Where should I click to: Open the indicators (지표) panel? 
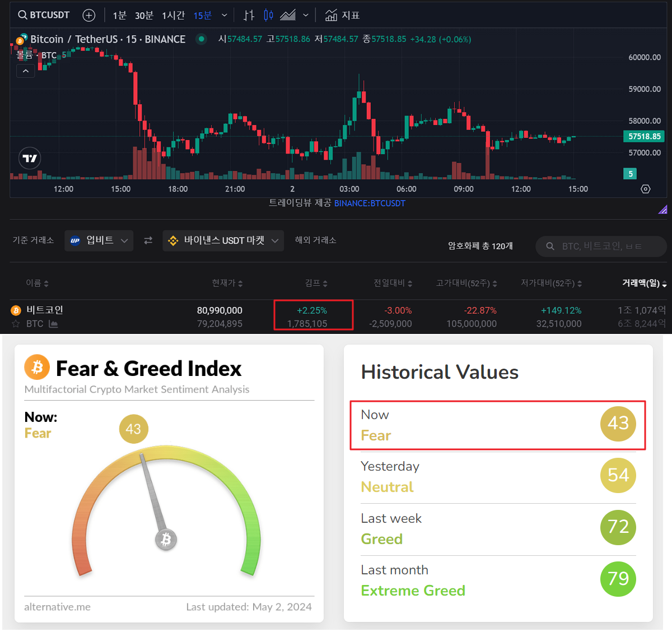tap(342, 15)
